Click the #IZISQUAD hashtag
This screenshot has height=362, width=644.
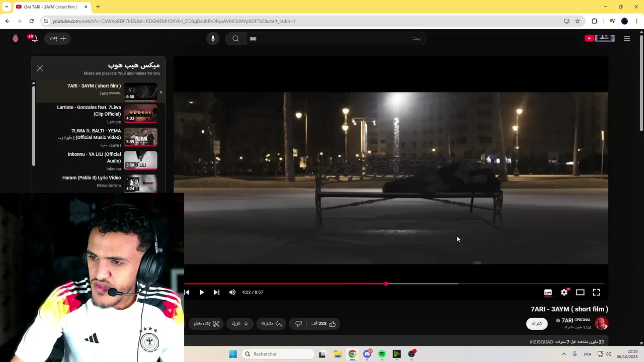541,342
